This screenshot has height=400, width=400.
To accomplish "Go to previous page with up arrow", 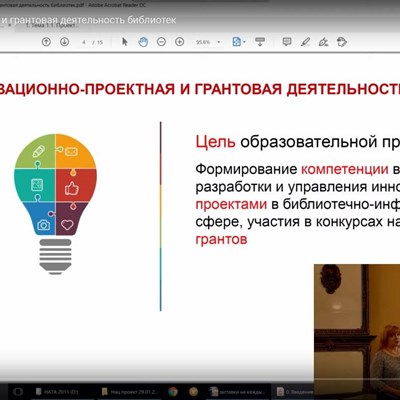I will [46, 42].
